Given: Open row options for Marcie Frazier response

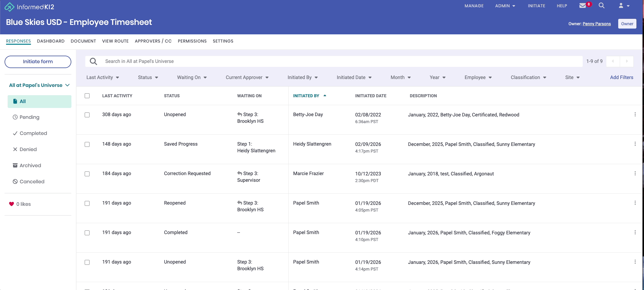Looking at the screenshot, I should coord(635,173).
